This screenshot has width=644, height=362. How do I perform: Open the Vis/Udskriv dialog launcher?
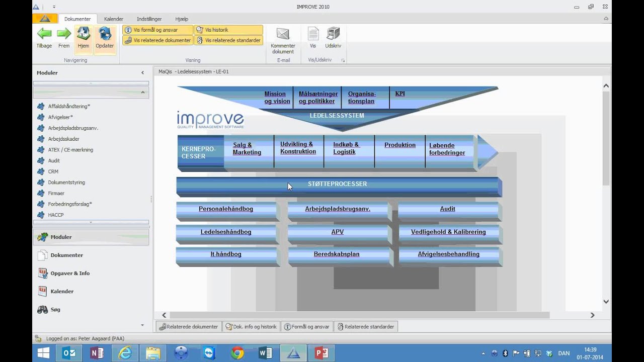click(x=343, y=60)
